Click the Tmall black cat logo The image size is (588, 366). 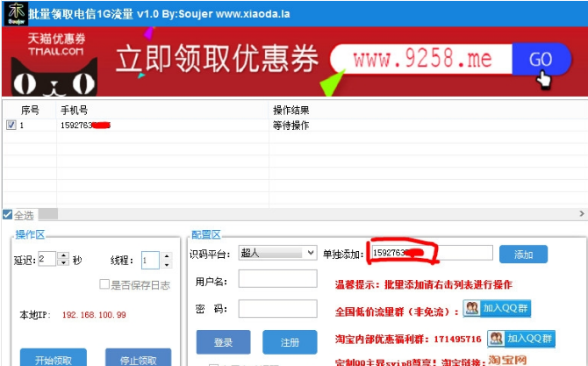pyautogui.click(x=54, y=77)
